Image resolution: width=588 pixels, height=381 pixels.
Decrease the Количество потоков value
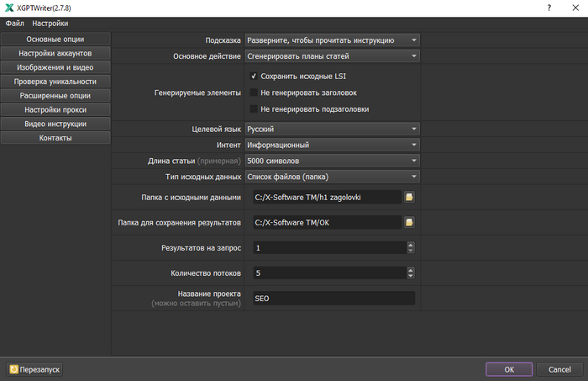click(x=410, y=277)
